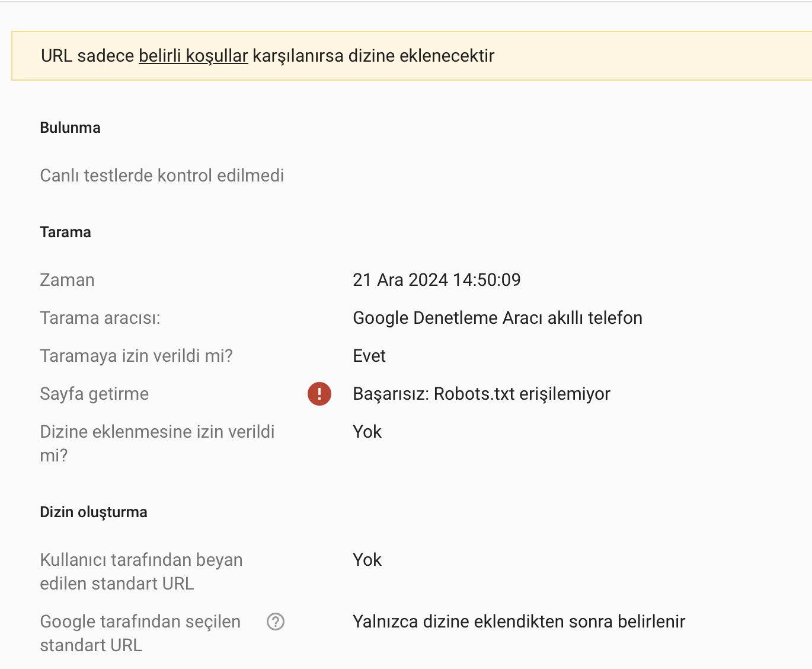Viewport: 812px width, 669px height.
Task: Click 'Google Denetleme Aracı akıllı telefon' value
Action: tap(498, 318)
